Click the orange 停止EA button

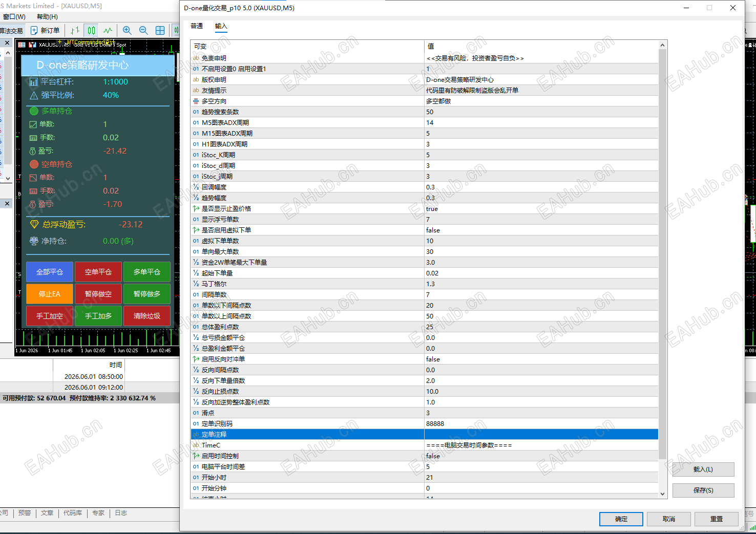coord(50,294)
